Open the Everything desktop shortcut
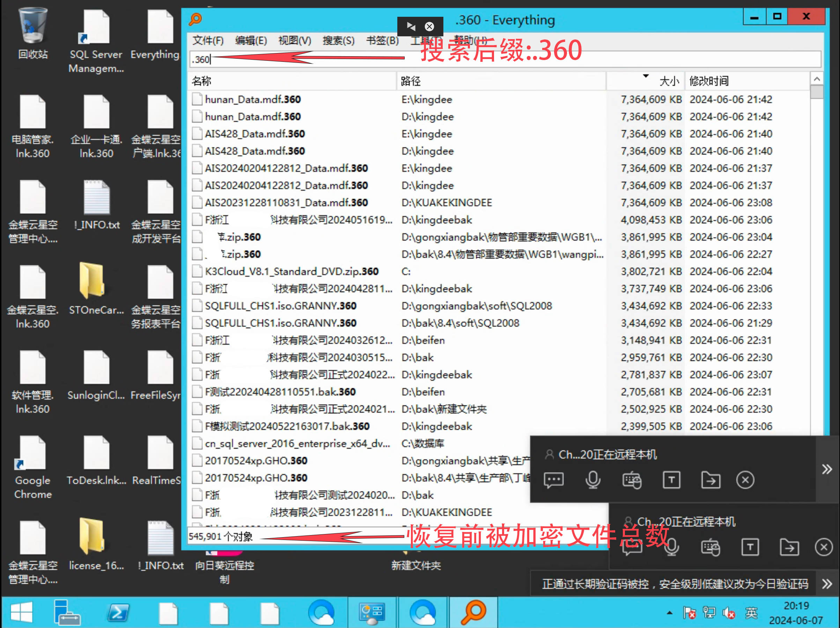 155,34
